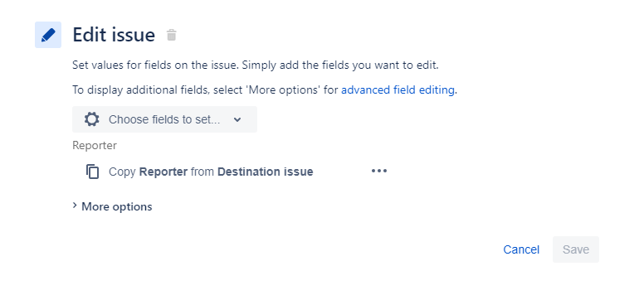The width and height of the screenshot is (644, 300).
Task: Click the bold Reporter word in copy value
Action: tap(163, 172)
